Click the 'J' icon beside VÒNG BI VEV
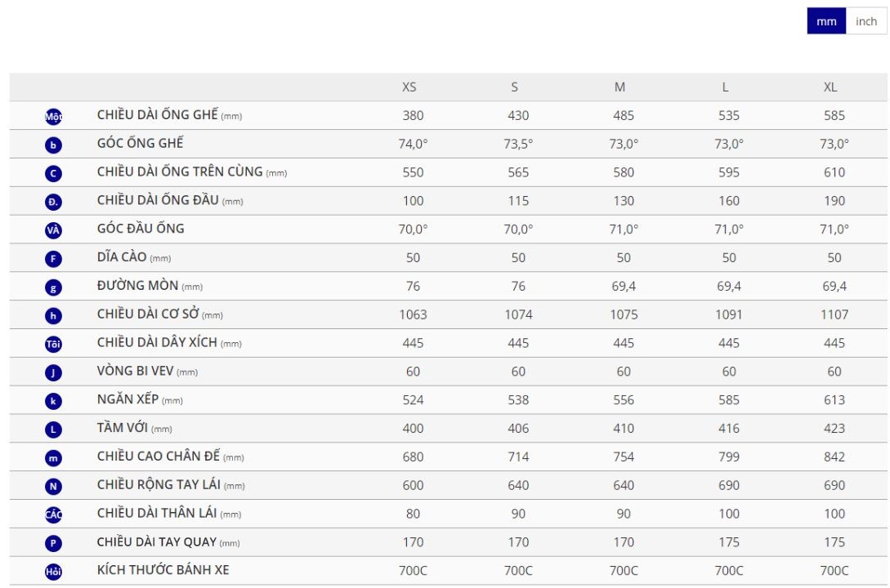This screenshot has height=588, width=890. click(53, 372)
